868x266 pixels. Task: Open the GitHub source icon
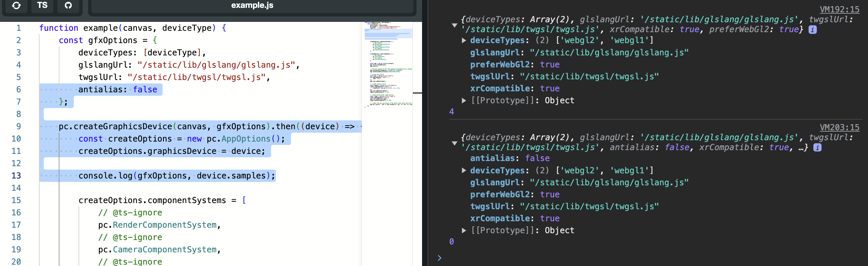(x=68, y=5)
